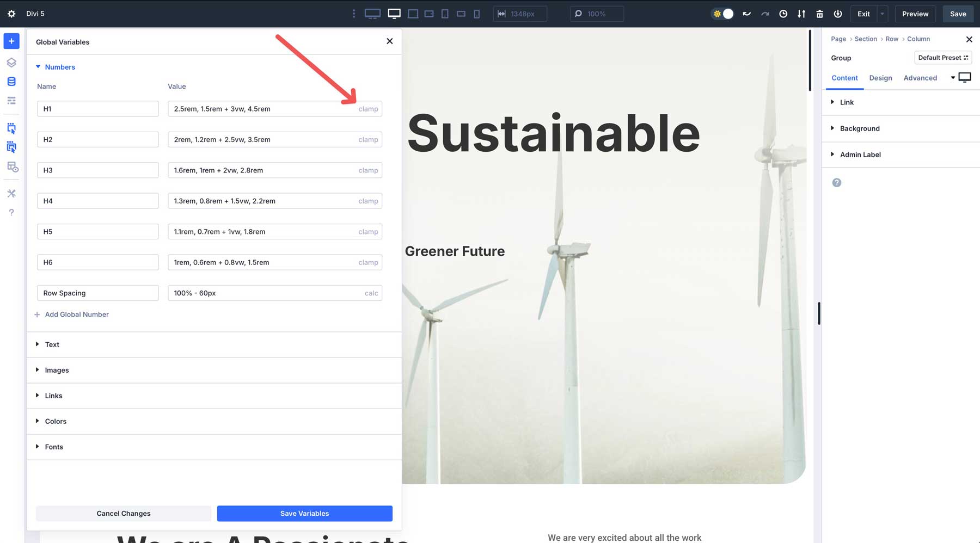This screenshot has width=980, height=543.
Task: Open the three-dot responsive options menu
Action: coord(354,14)
